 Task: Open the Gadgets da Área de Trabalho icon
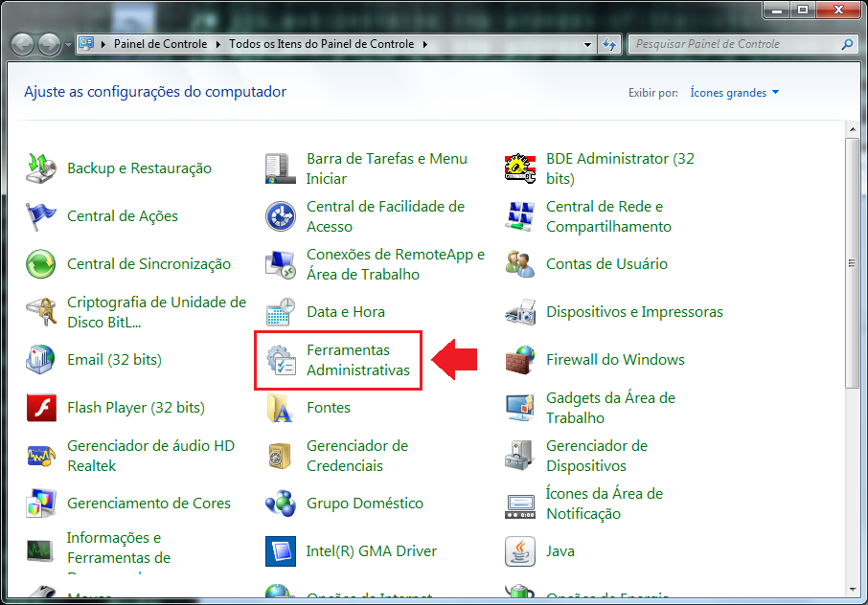tap(520, 408)
